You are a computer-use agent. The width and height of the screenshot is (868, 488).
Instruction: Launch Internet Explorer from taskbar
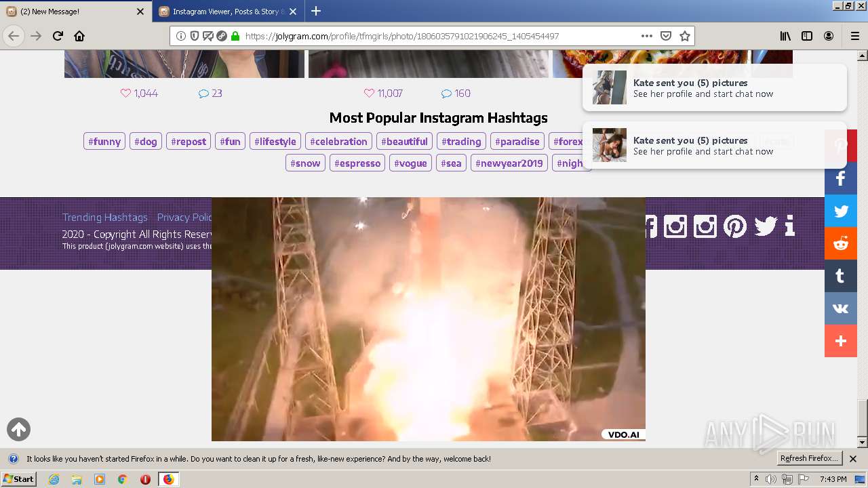tap(54, 479)
